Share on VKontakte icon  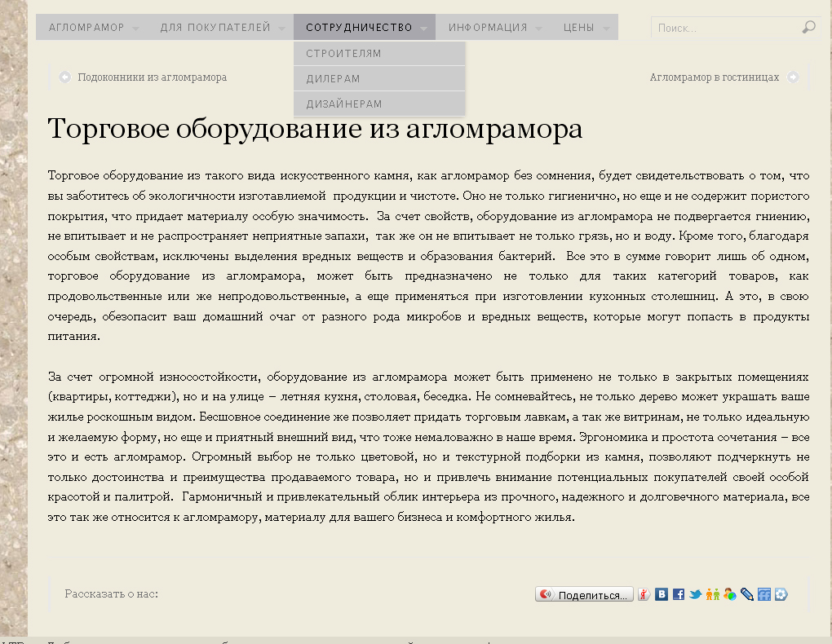tap(662, 594)
